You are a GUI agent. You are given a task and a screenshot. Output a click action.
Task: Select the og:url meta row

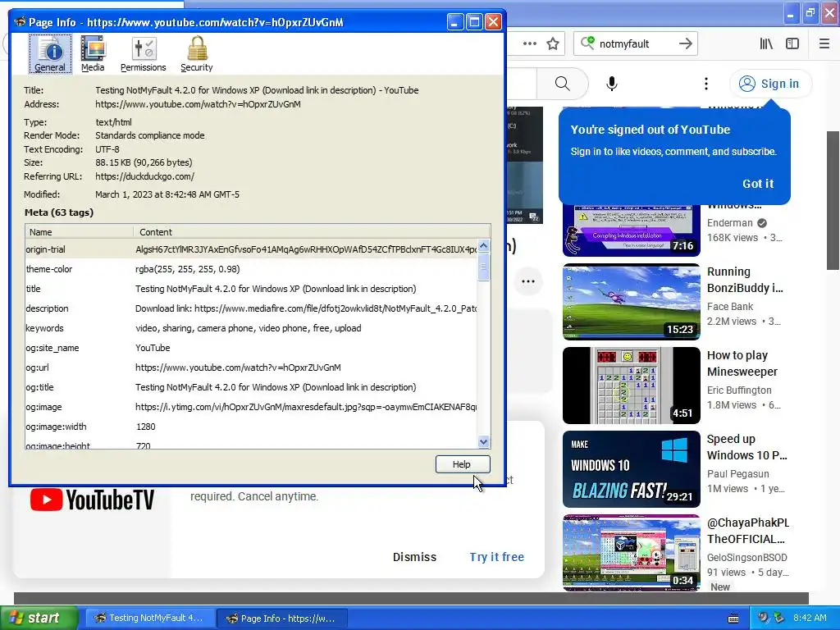(251, 367)
